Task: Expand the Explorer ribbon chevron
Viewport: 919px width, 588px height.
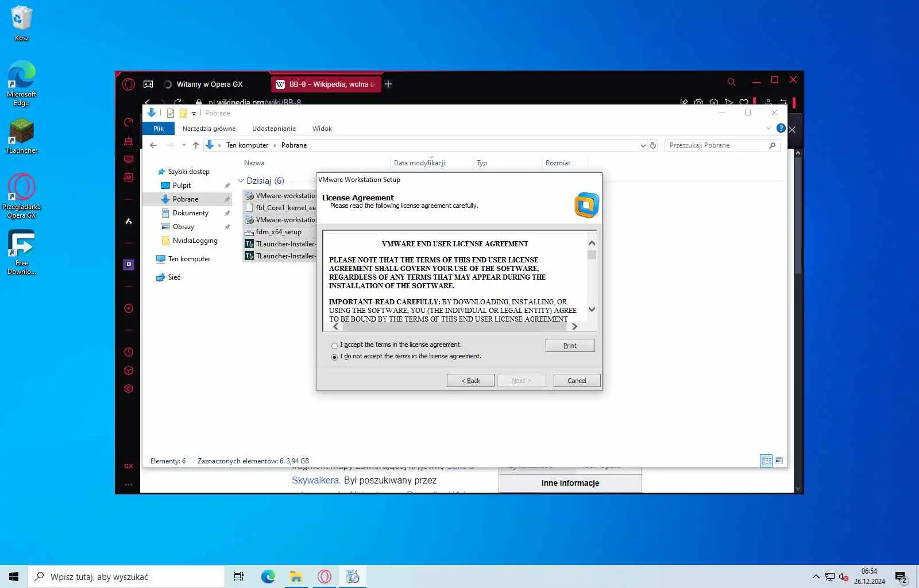Action: pos(769,128)
